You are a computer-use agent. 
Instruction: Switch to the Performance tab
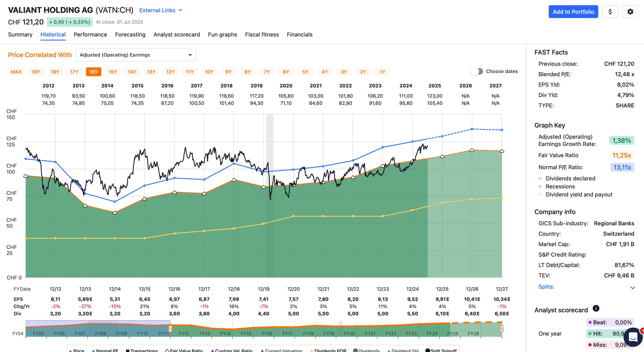90,35
